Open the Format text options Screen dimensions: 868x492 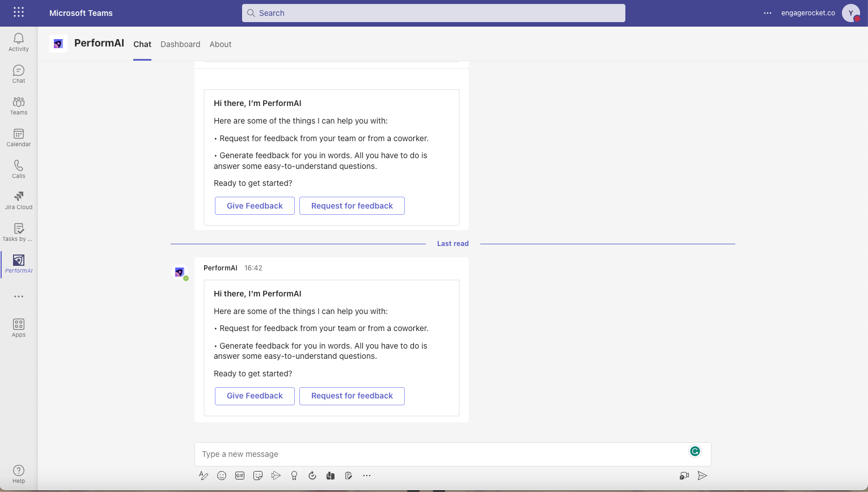pyautogui.click(x=204, y=476)
